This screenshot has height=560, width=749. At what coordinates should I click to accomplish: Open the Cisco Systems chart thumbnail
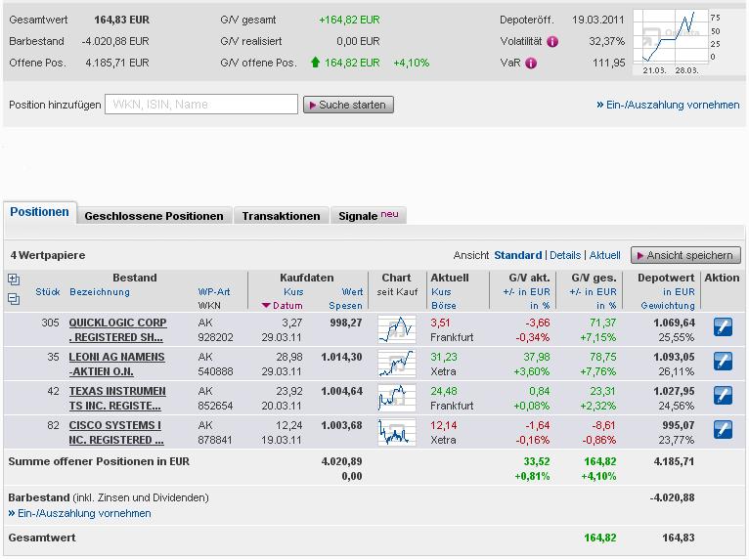click(396, 431)
